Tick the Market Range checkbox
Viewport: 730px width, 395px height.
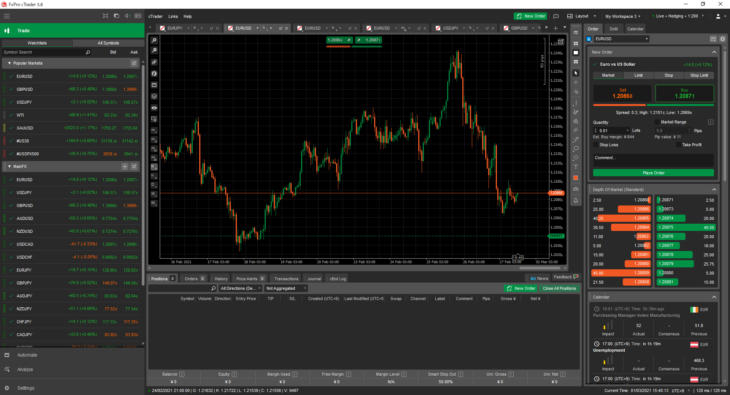(657, 122)
